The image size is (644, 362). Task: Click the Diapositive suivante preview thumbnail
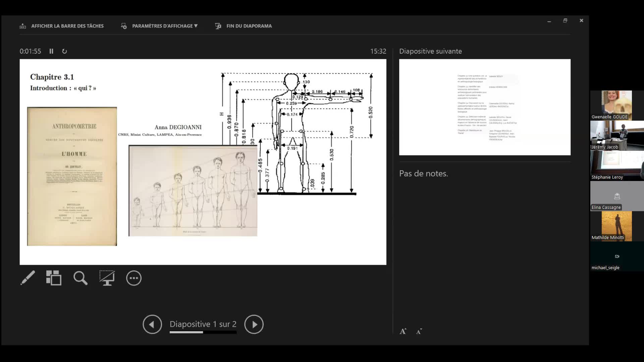point(485,107)
